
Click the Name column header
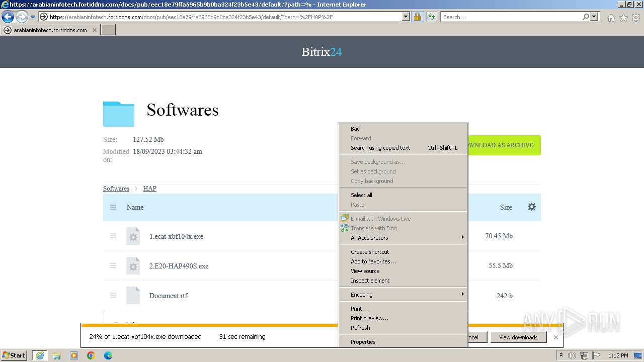click(135, 207)
